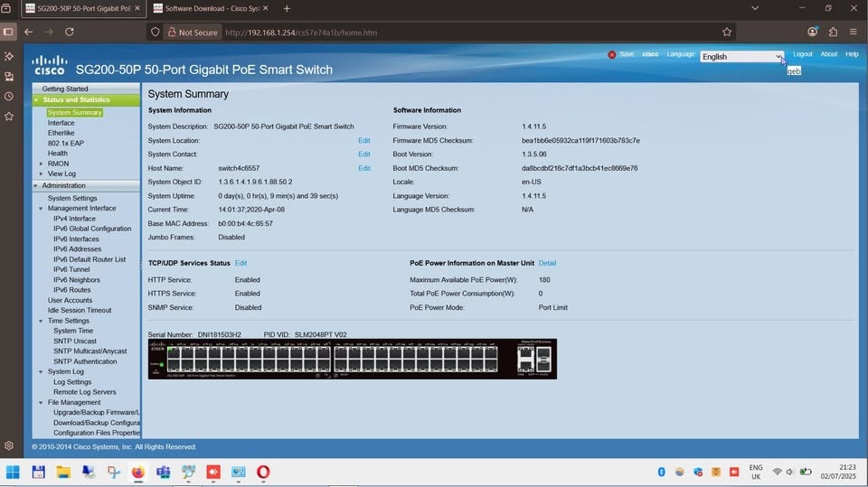Collapse the File Management node
This screenshot has width=868, height=487.
click(x=41, y=403)
